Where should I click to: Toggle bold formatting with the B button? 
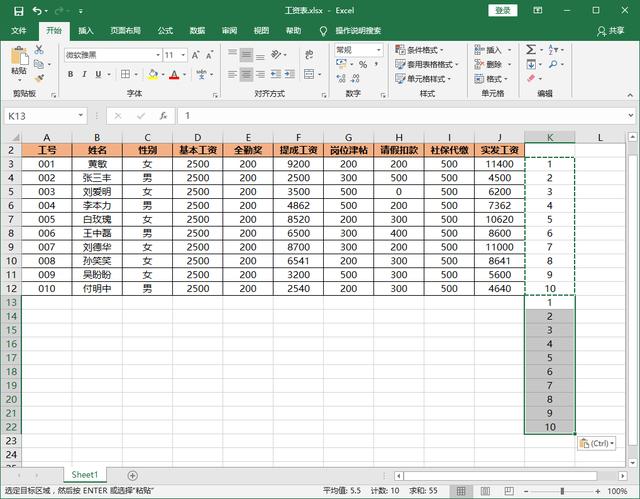point(70,75)
